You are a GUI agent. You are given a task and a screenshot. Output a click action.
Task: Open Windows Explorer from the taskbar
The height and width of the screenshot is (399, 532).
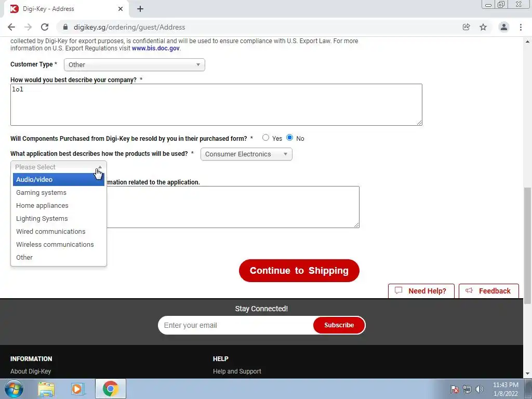[46, 389]
